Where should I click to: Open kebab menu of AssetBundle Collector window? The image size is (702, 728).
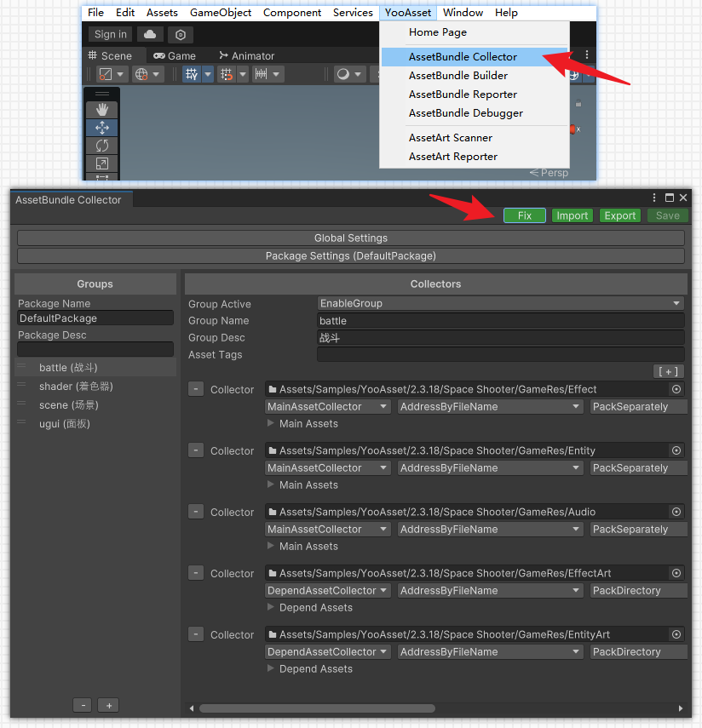click(x=654, y=198)
